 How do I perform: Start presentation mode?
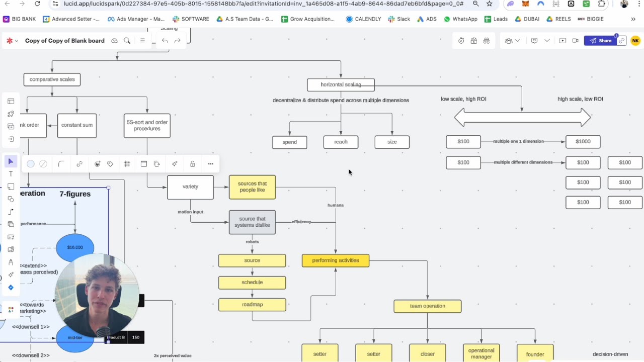(562, 41)
